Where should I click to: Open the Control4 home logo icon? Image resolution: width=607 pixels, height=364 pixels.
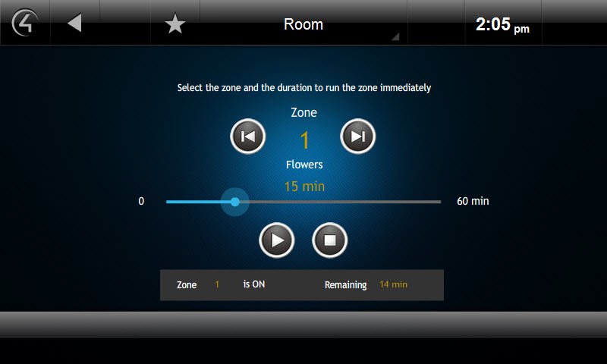pyautogui.click(x=25, y=23)
